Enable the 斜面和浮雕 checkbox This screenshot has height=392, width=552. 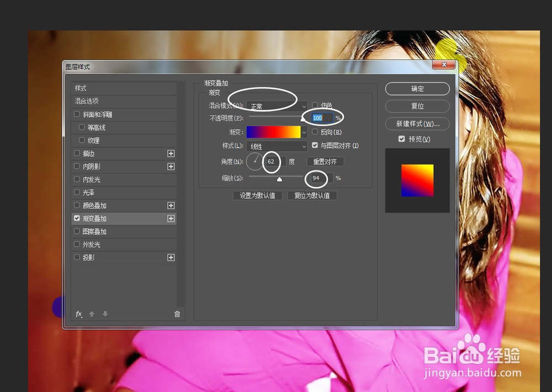[x=77, y=114]
